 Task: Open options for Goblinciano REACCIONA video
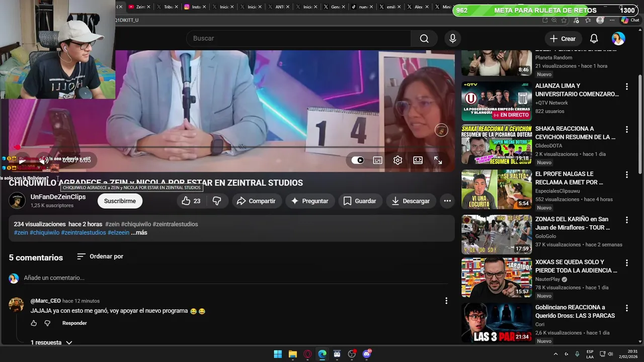[626, 308]
